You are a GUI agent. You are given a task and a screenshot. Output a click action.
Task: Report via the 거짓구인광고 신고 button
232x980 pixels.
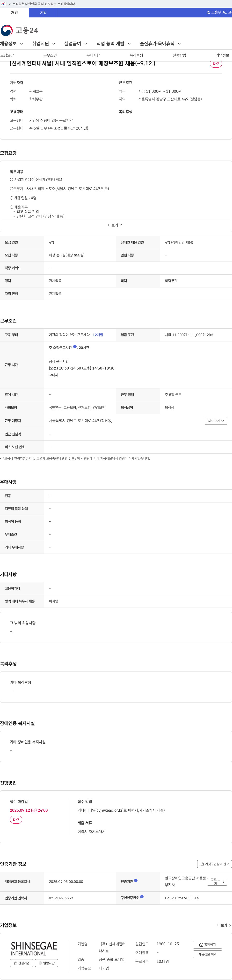click(215, 864)
